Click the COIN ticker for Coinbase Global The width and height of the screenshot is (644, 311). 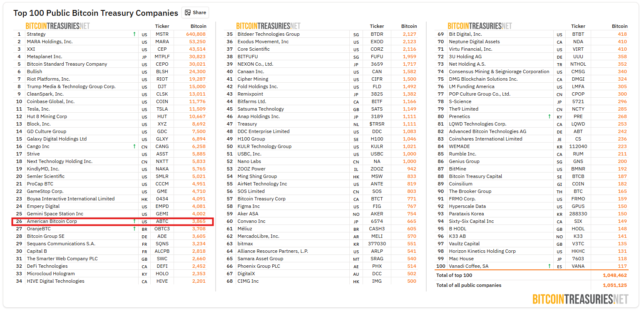click(162, 101)
